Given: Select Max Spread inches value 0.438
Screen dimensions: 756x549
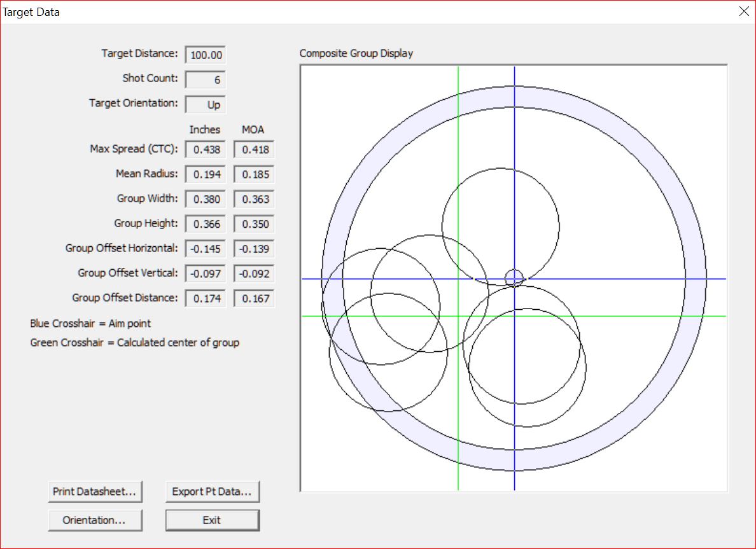Looking at the screenshot, I should click(x=206, y=150).
